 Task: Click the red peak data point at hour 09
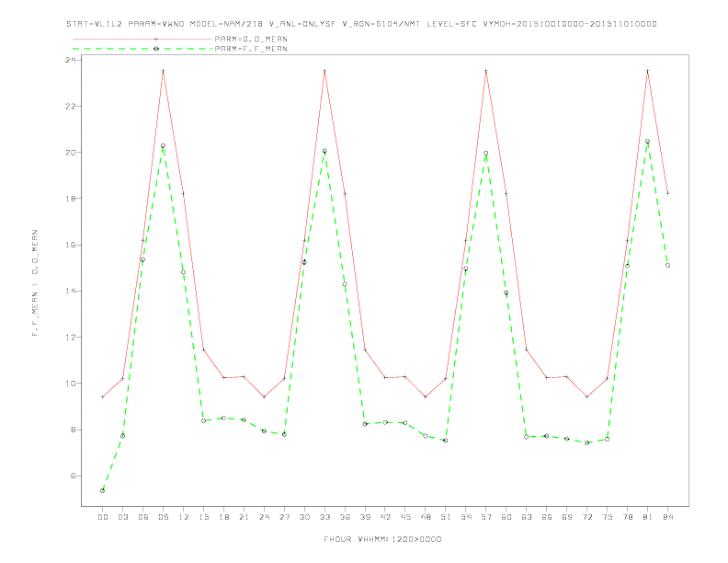point(163,71)
